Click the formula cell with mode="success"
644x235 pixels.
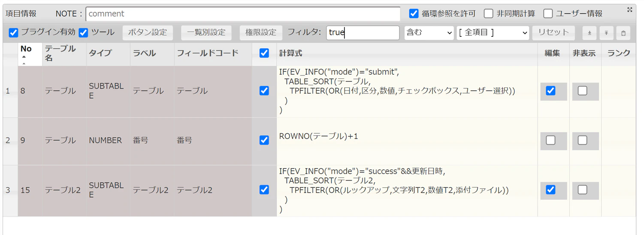click(407, 191)
